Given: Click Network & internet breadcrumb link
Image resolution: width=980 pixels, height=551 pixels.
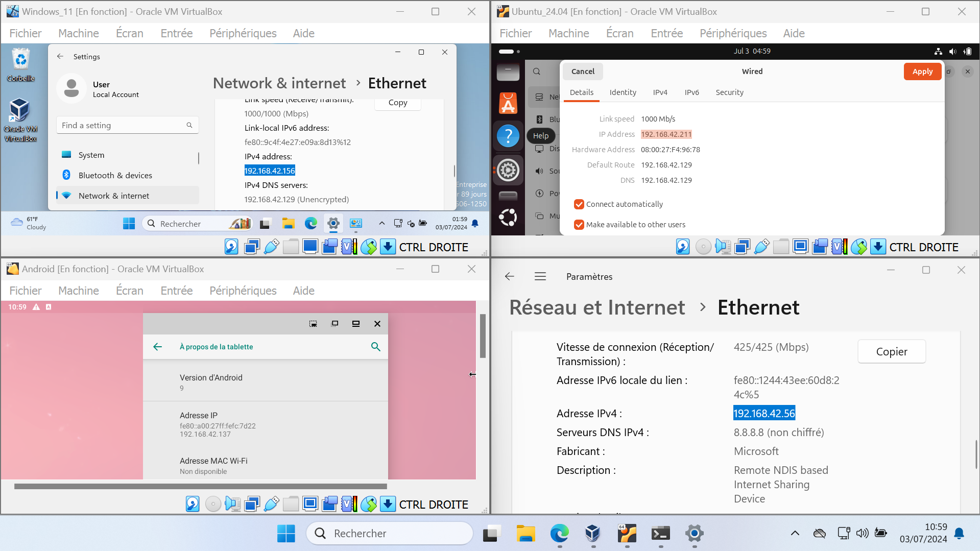Looking at the screenshot, I should (279, 83).
